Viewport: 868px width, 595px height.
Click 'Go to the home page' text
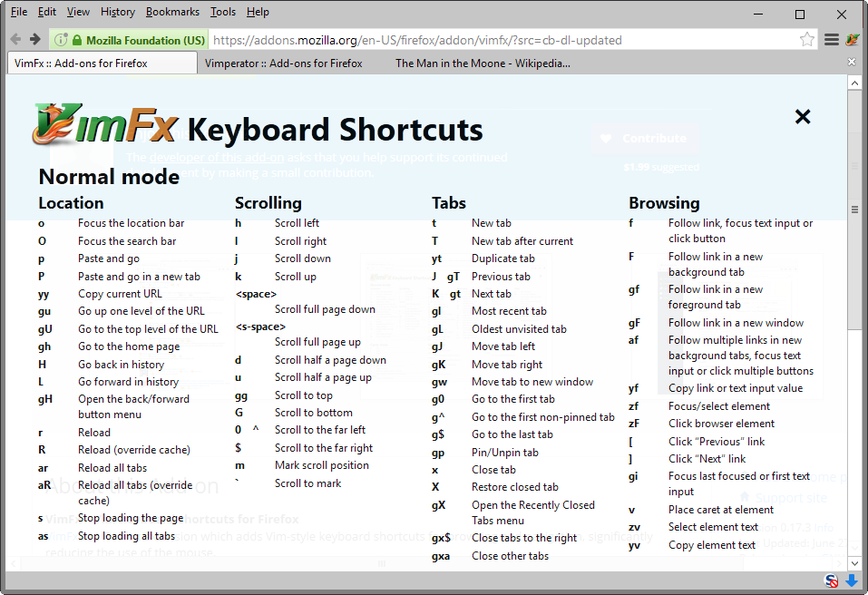pyautogui.click(x=129, y=346)
